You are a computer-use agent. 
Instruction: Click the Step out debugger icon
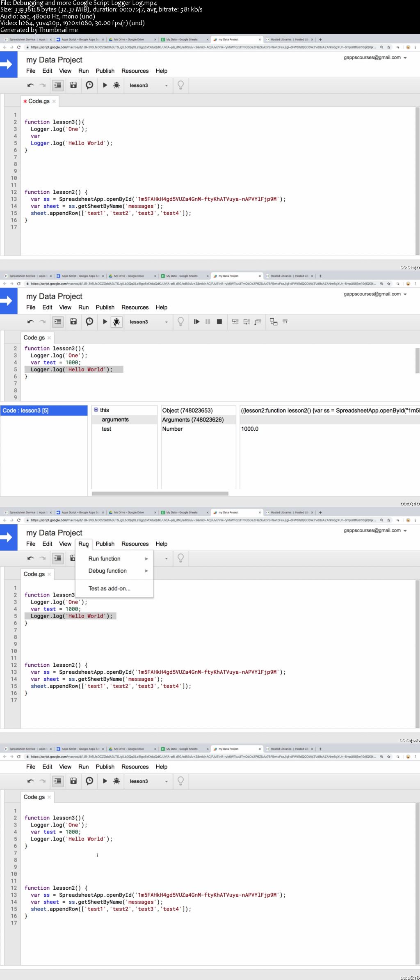click(x=258, y=322)
